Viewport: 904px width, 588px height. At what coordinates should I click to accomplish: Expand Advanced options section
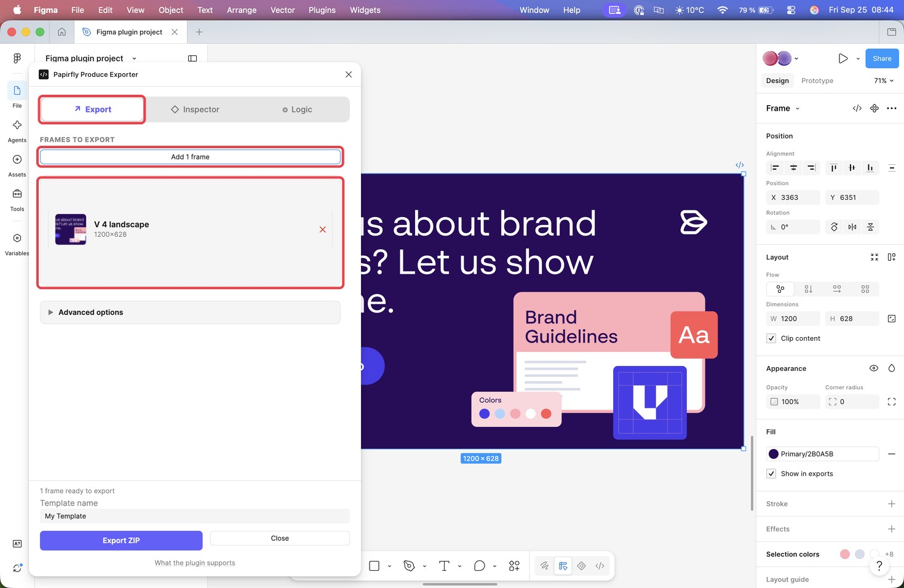tap(190, 312)
